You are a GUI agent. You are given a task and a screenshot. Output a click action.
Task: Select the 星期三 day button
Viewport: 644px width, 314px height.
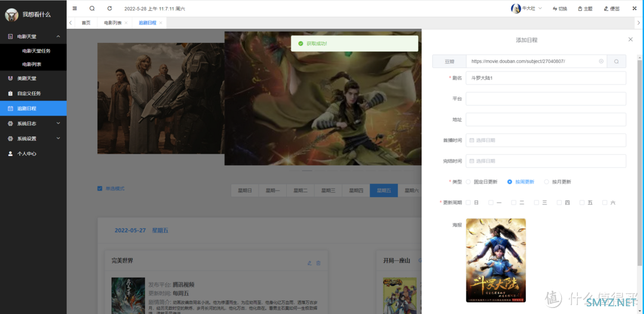[x=329, y=191]
